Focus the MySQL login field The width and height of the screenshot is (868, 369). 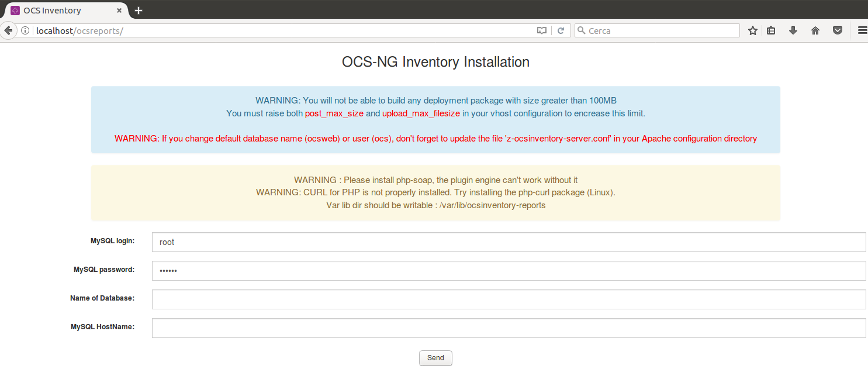[509, 242]
